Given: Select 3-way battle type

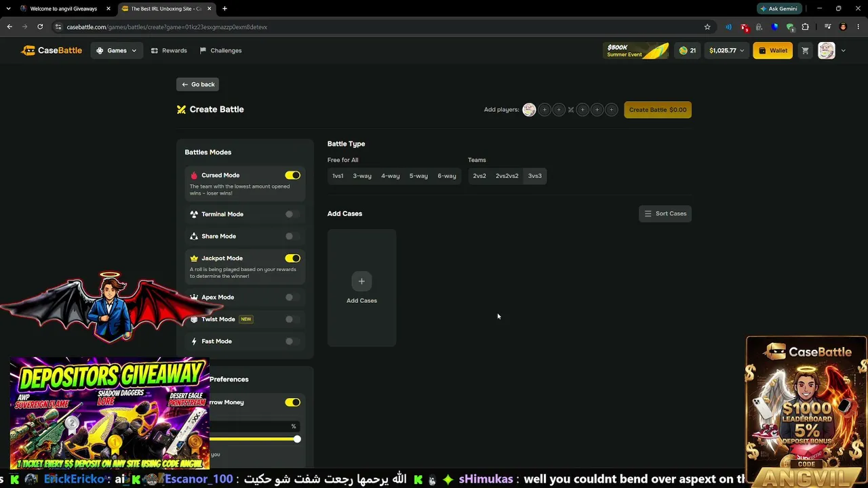Looking at the screenshot, I should coord(362,176).
